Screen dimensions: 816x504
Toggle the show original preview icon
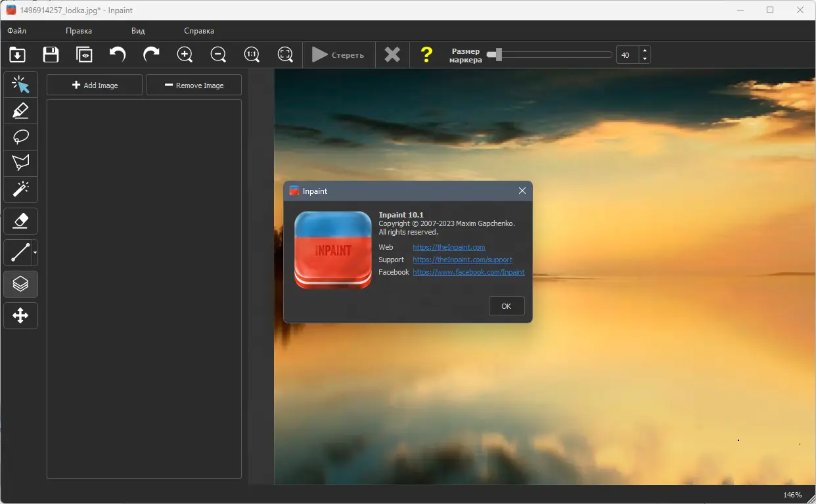tap(84, 55)
